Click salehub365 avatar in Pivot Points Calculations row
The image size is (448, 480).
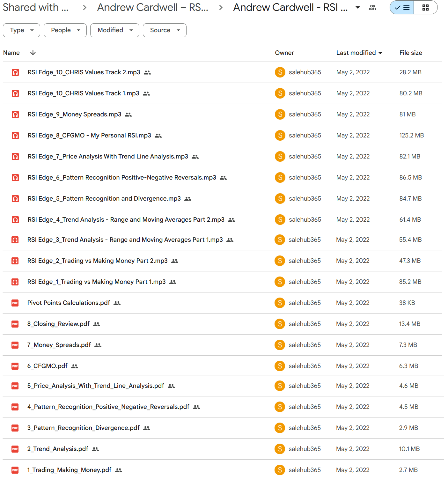(x=280, y=303)
